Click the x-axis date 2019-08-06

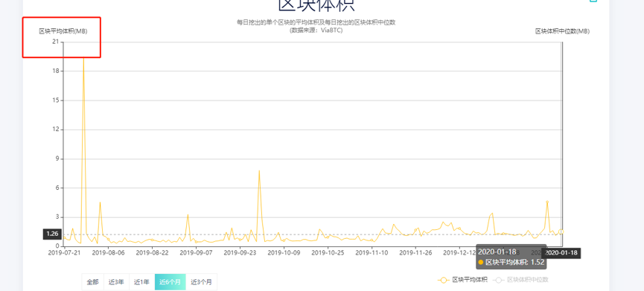tap(109, 253)
